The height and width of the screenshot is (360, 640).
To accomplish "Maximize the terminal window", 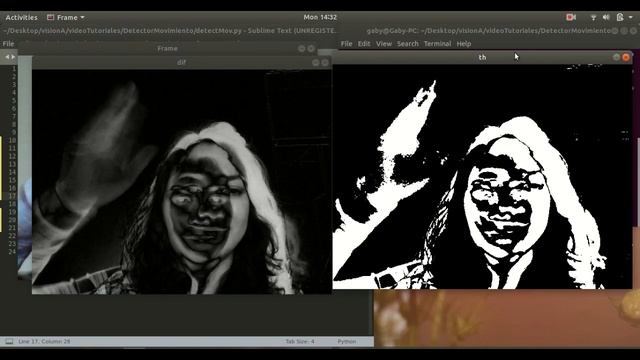I will (x=624, y=31).
